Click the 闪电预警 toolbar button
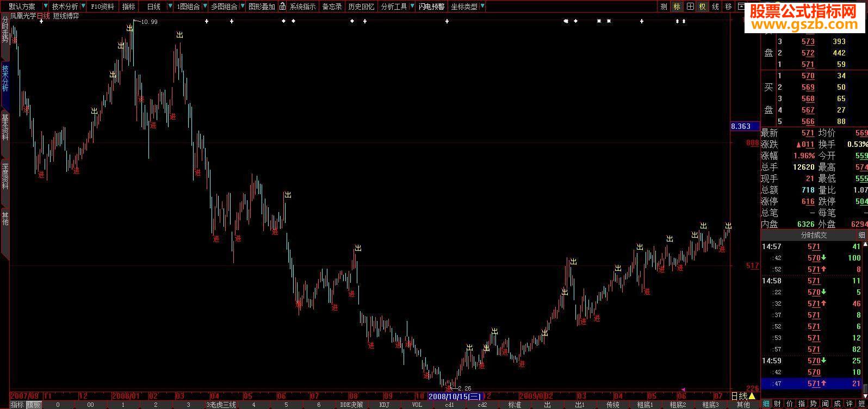 [x=431, y=7]
